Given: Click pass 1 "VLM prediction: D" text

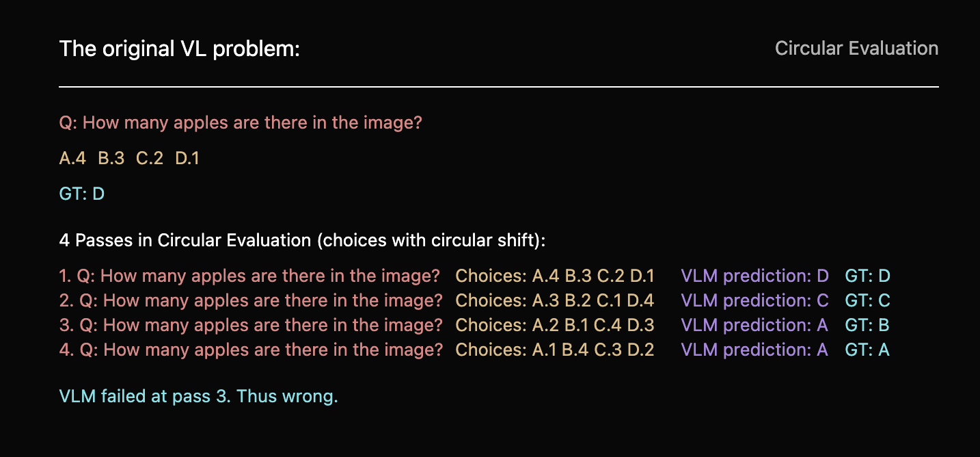Looking at the screenshot, I should point(754,276).
